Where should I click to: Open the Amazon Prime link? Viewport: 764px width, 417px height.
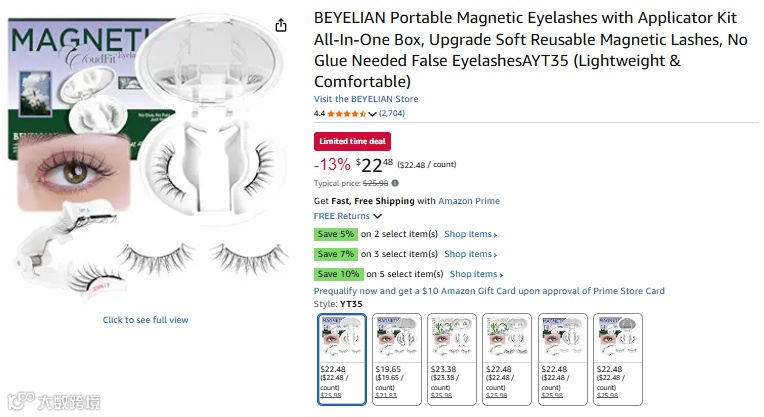470,201
